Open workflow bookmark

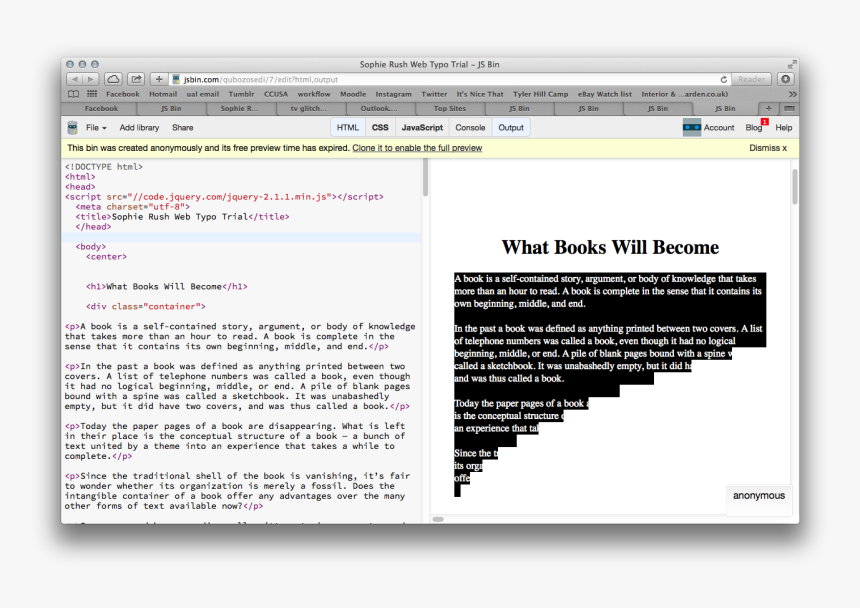(314, 94)
